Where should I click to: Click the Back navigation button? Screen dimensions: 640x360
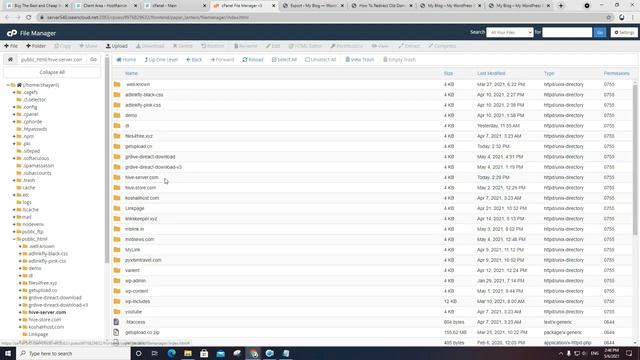point(194,60)
